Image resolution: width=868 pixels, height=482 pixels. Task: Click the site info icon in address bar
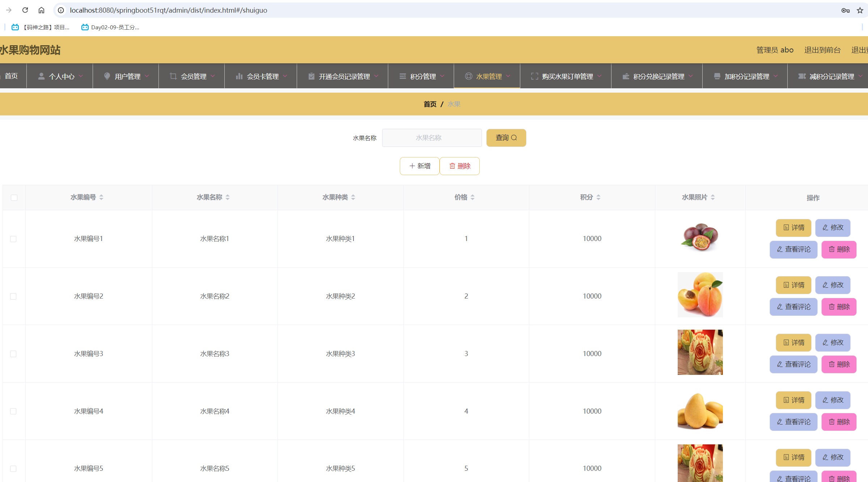click(61, 10)
